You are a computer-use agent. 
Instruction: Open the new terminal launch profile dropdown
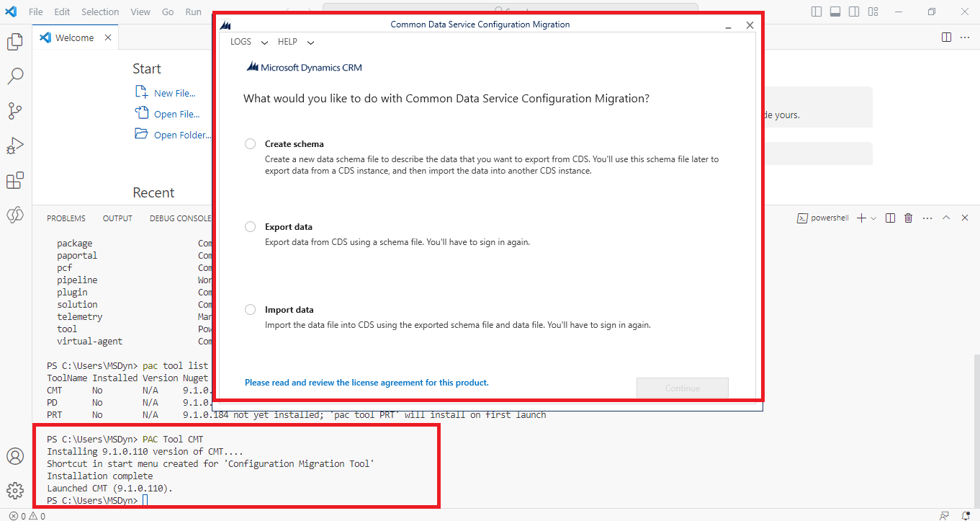click(x=873, y=218)
